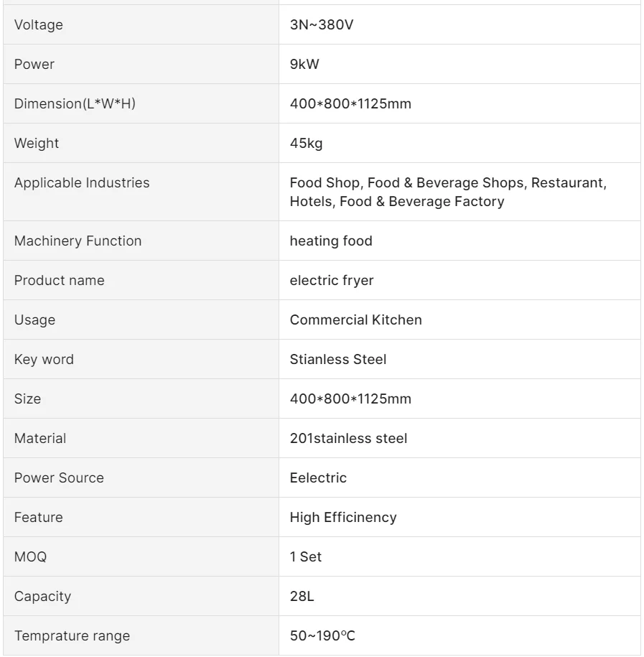Select the Commercial Kitchen usage value
This screenshot has width=644, height=657.
pos(356,320)
